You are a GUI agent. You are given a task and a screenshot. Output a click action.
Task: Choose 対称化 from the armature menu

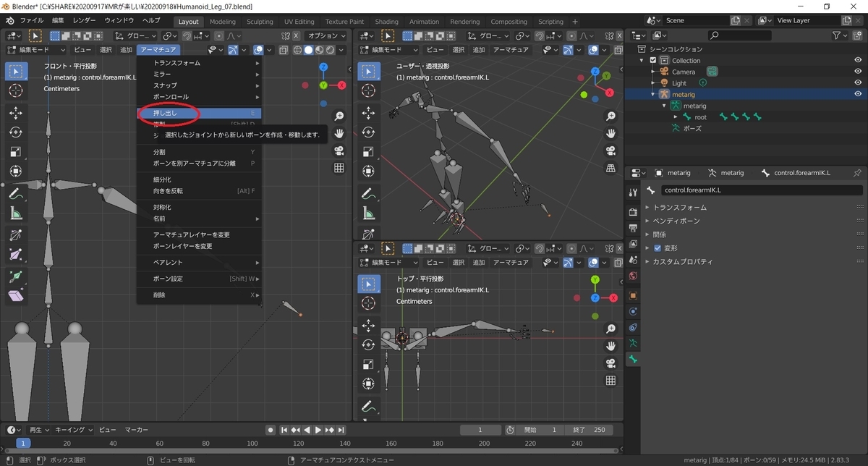(199, 207)
